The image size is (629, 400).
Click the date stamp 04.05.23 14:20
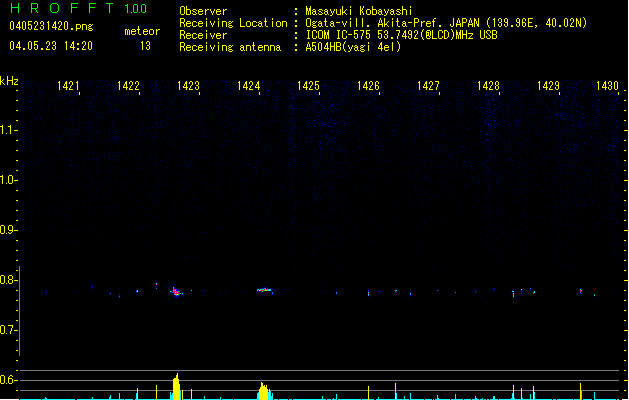tap(51, 46)
